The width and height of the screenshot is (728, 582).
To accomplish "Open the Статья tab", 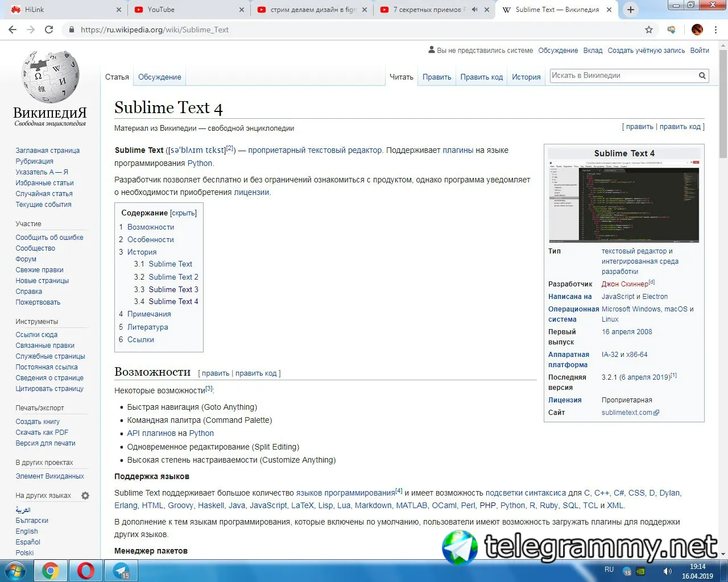I will [x=117, y=77].
